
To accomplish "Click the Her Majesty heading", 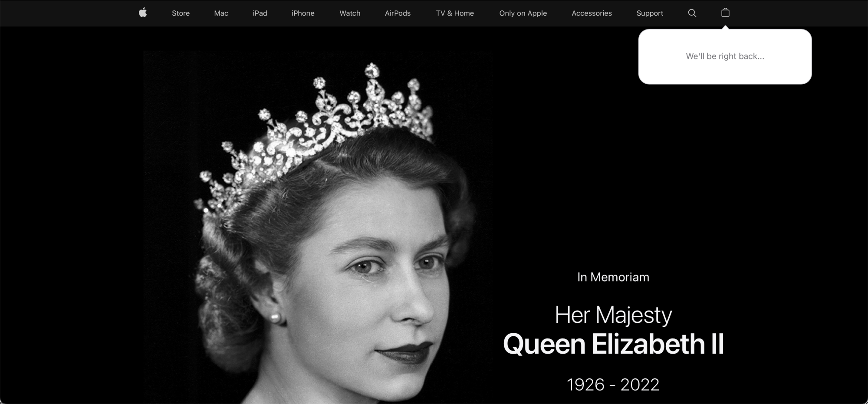I will click(613, 315).
